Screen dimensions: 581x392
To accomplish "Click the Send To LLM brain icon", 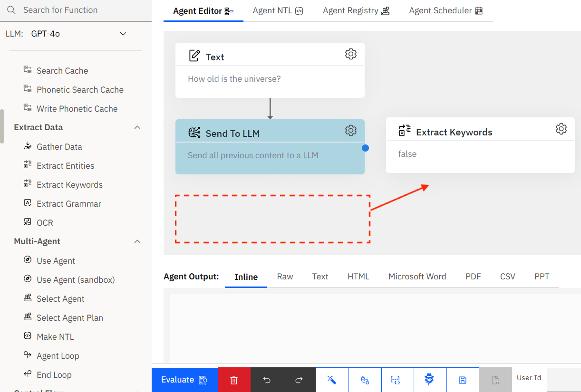I will (194, 133).
